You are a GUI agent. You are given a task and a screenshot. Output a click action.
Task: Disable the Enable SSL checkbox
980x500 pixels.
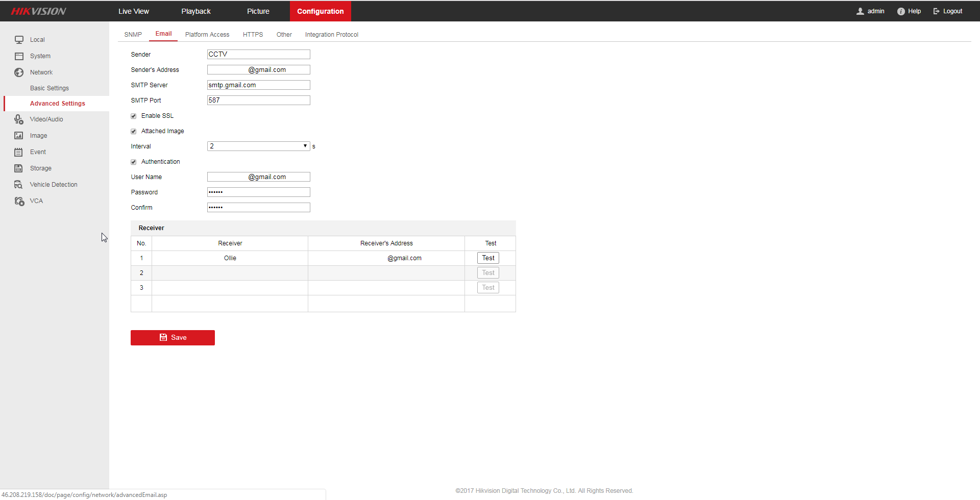(134, 116)
